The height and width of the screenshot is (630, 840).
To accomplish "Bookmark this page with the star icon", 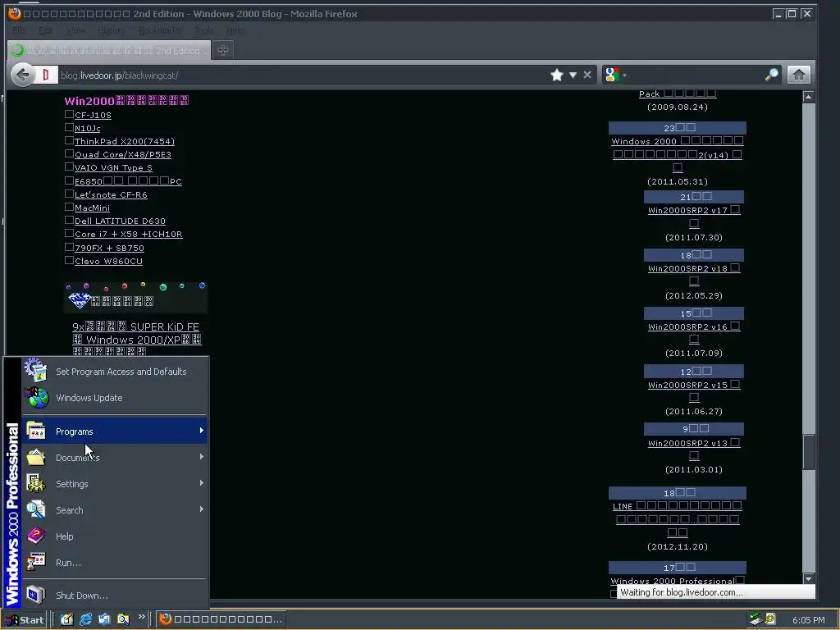I will (x=557, y=75).
